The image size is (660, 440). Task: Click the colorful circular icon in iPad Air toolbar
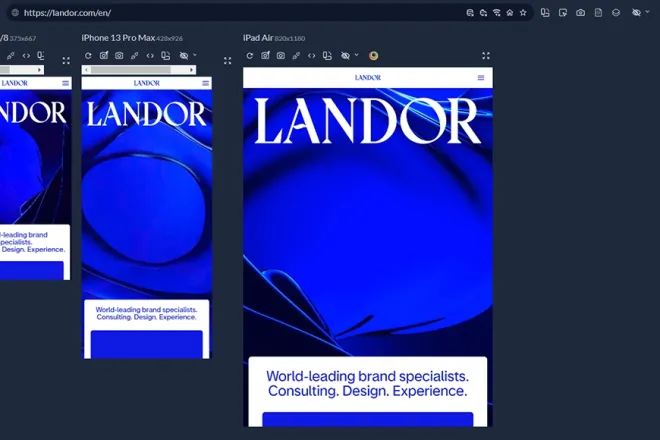pyautogui.click(x=373, y=56)
